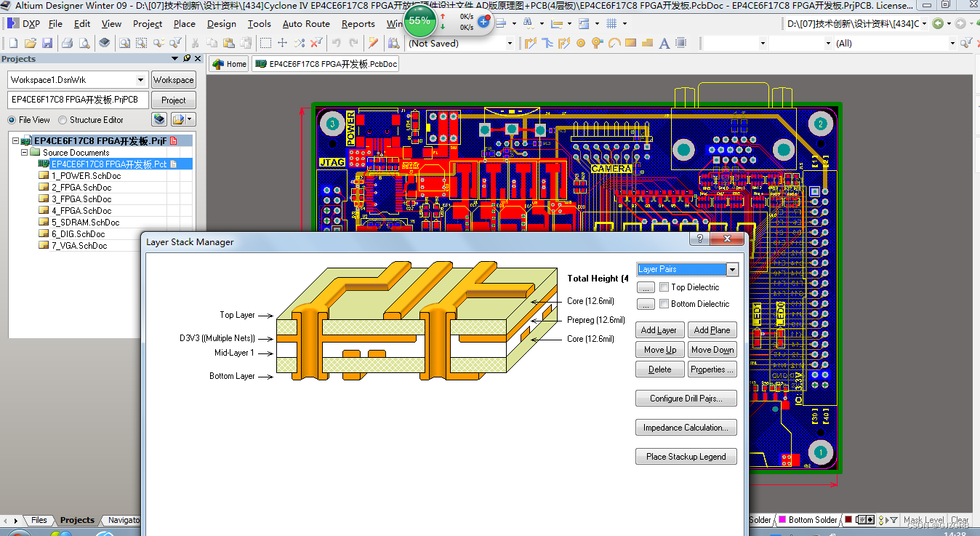Enable Top Dielectric checkbox
Screen dimensions: 980x536
[x=664, y=287]
